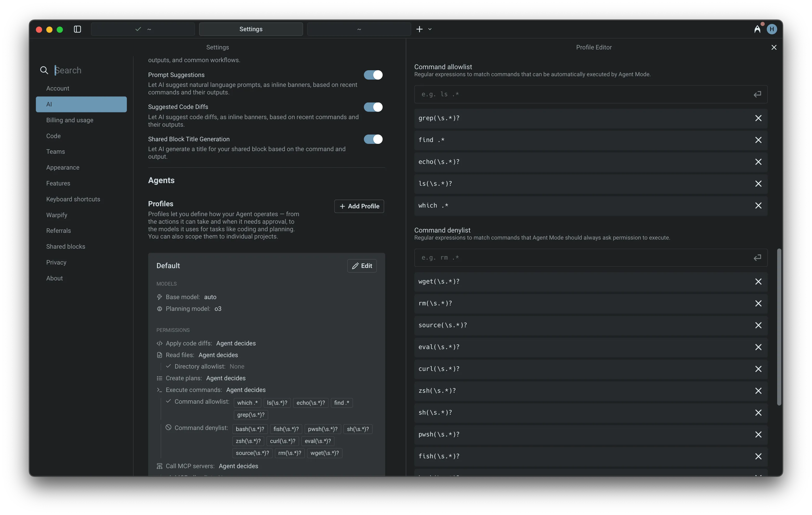Screen dimensions: 812x515
Task: Disable Shared Block Title Generation
Action: point(373,139)
